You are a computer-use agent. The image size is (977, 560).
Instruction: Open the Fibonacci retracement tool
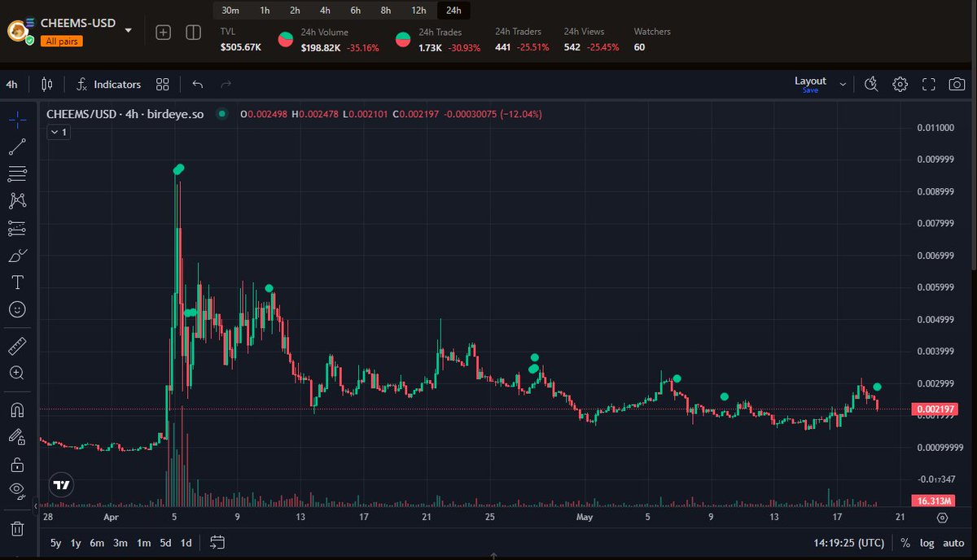click(17, 173)
